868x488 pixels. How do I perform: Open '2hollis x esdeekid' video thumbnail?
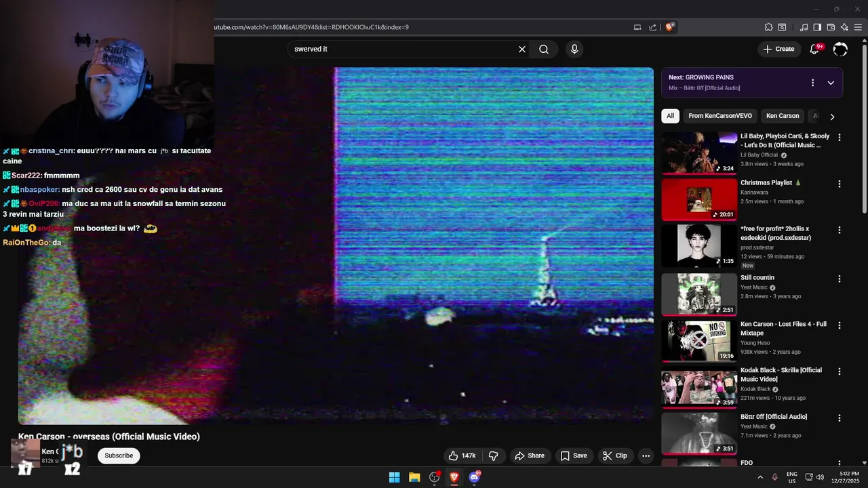point(699,246)
